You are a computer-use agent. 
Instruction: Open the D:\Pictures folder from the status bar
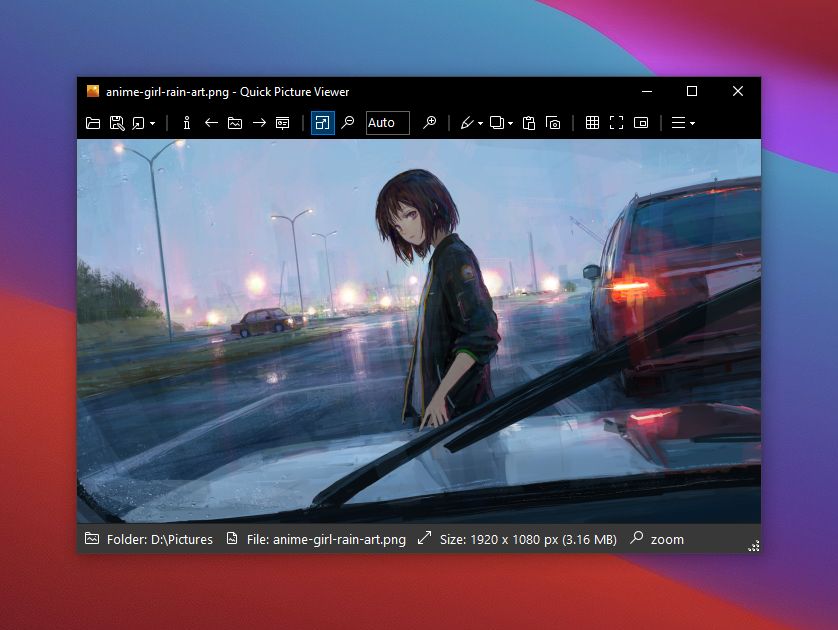148,539
